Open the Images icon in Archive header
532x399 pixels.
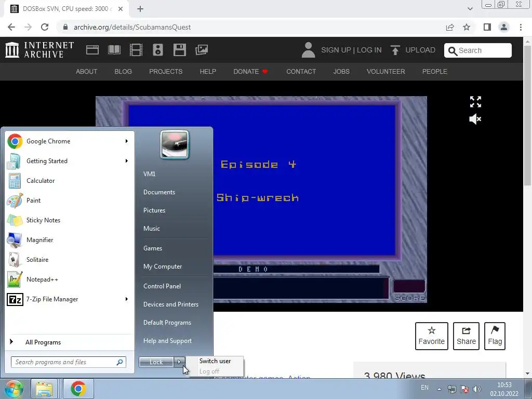[202, 50]
